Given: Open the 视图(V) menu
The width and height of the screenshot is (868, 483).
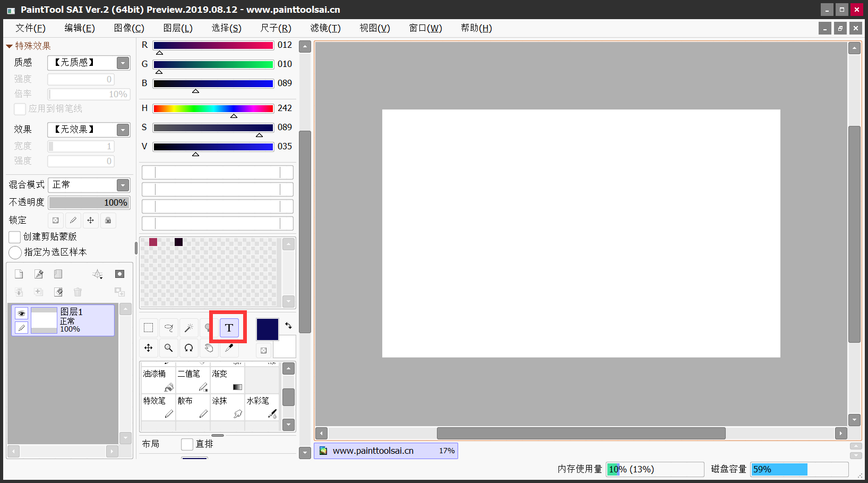Looking at the screenshot, I should (x=375, y=28).
